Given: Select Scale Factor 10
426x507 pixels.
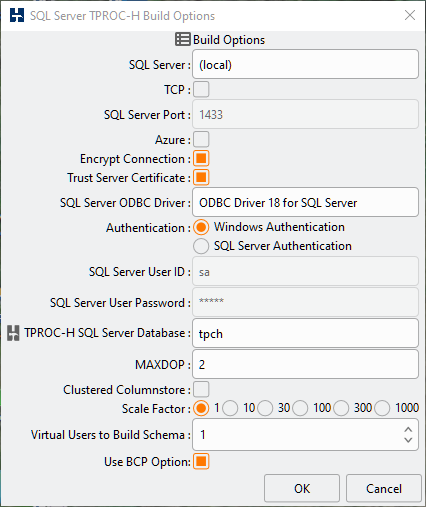Looking at the screenshot, I should (230, 408).
